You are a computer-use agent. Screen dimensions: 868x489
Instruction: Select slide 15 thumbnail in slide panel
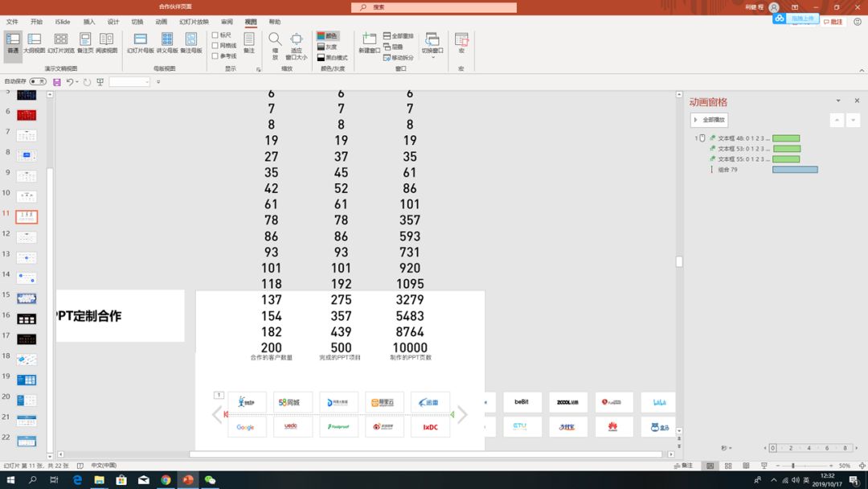click(x=27, y=298)
